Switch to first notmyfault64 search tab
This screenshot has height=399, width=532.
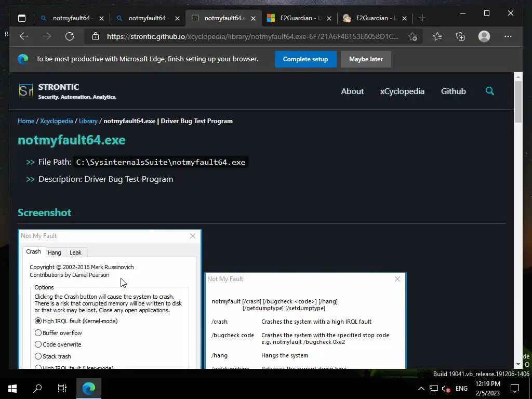72,18
